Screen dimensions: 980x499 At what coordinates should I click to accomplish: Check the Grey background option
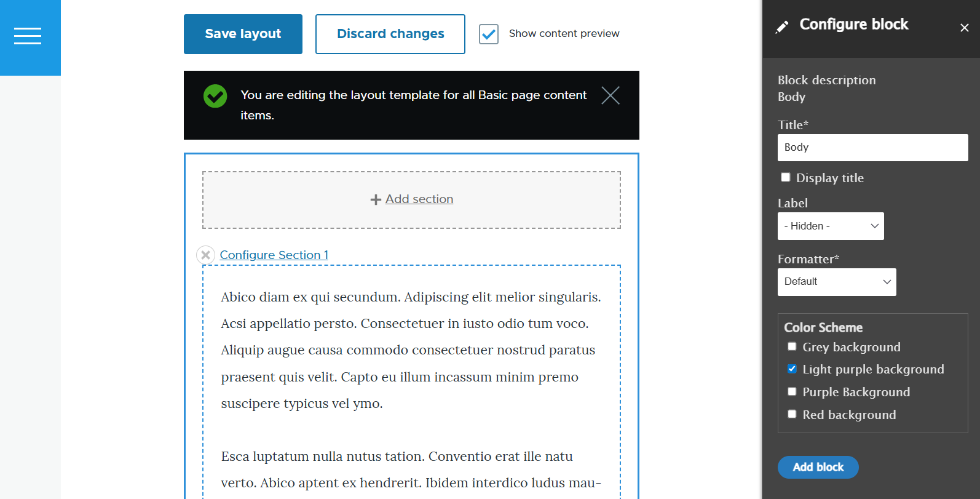coord(792,346)
